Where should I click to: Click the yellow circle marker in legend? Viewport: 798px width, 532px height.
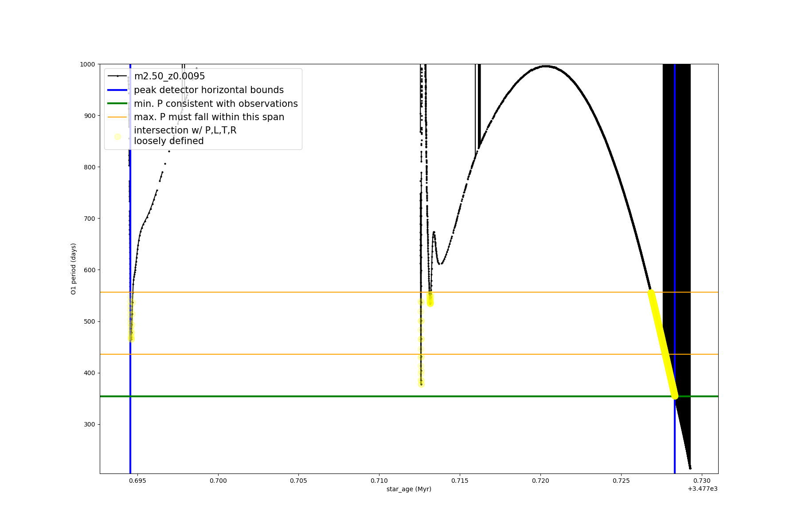[117, 137]
